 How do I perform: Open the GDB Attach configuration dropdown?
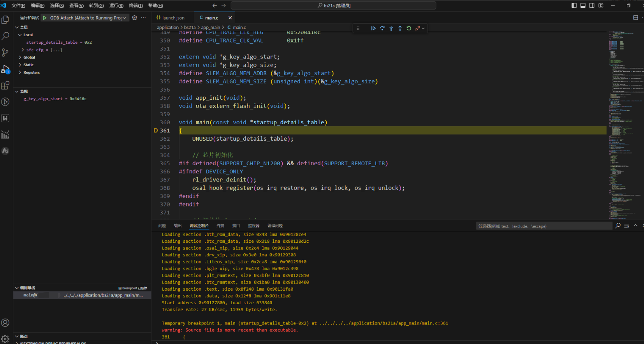point(88,18)
